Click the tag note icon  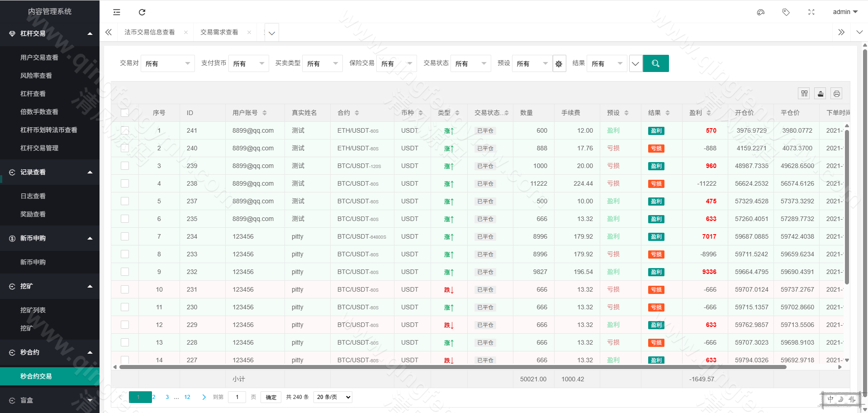pyautogui.click(x=786, y=12)
